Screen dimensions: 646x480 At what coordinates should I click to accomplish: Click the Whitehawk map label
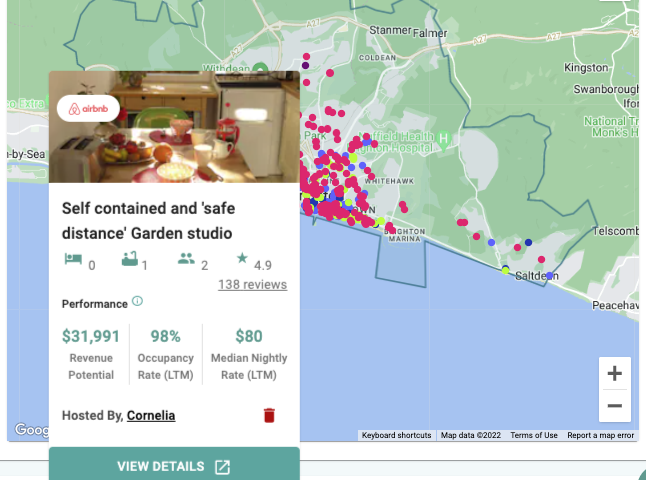coord(389,181)
